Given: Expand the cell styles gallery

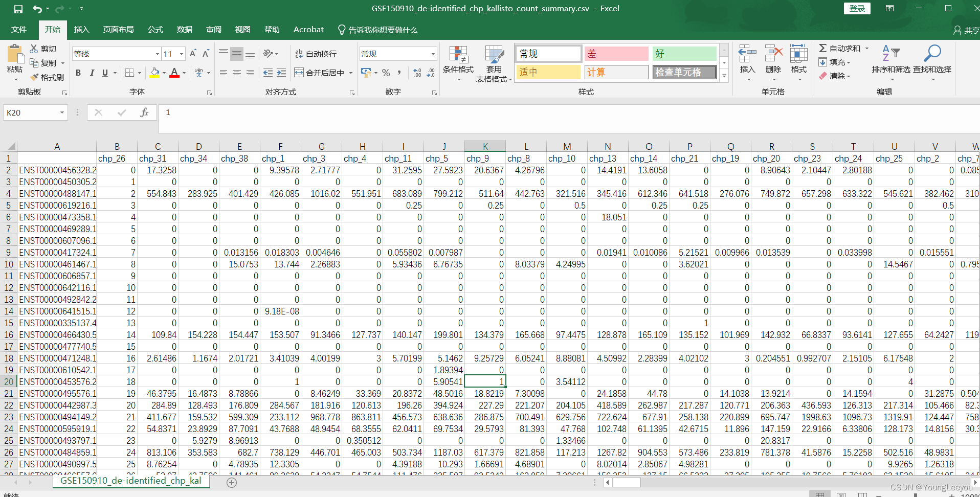Looking at the screenshot, I should tap(724, 76).
